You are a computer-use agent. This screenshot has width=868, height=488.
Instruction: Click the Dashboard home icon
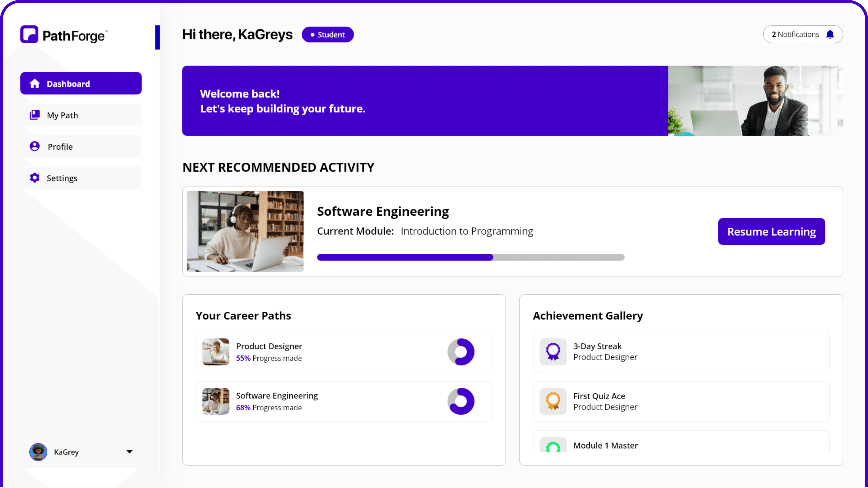coord(35,84)
